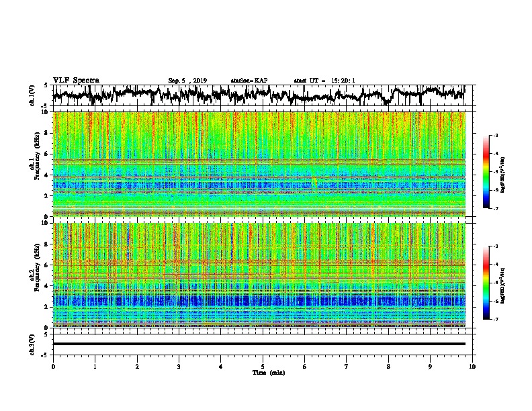Click time axis tick label "5"

263,367
